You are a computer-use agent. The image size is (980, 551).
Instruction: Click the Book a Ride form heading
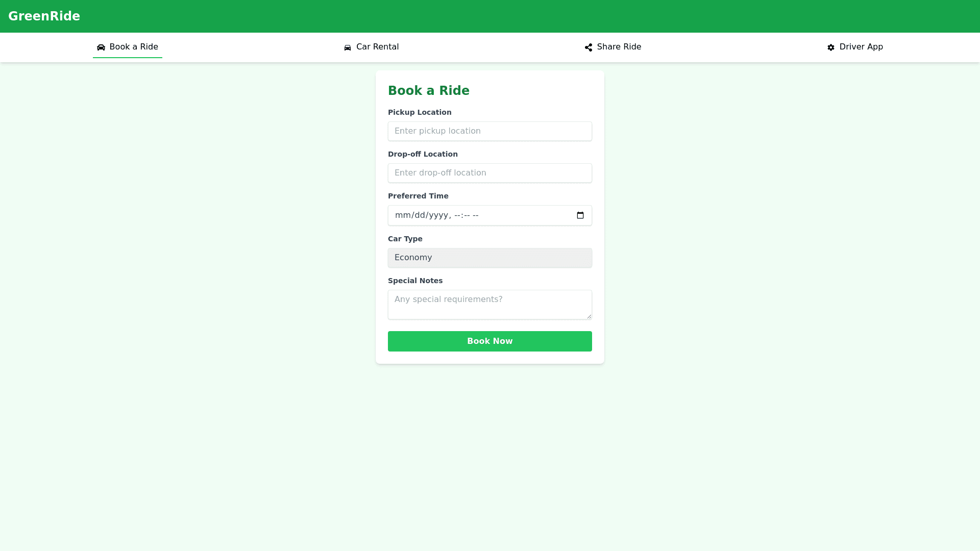click(x=429, y=91)
